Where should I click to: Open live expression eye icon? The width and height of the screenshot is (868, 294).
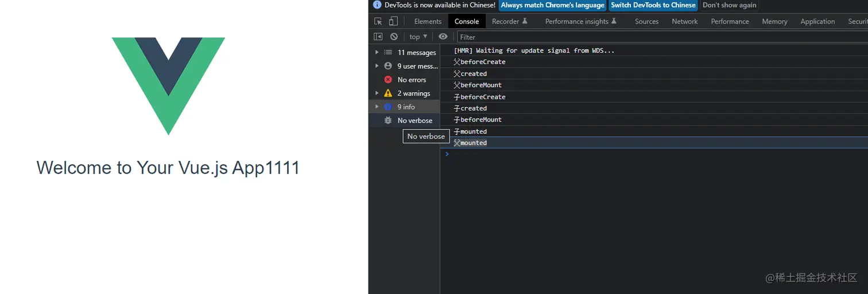pos(443,36)
